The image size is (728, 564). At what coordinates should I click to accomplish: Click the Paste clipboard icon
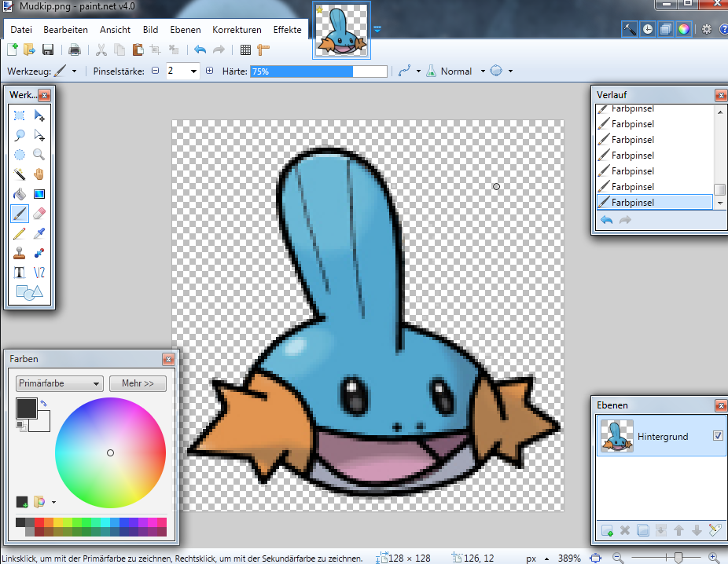(x=138, y=49)
